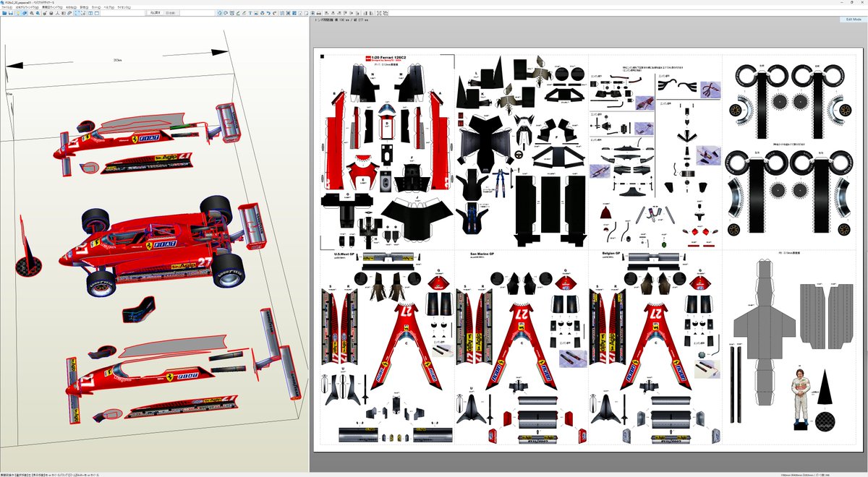Click the second magnifier zoom icon
Screen dimensions: 868x477
[38, 13]
